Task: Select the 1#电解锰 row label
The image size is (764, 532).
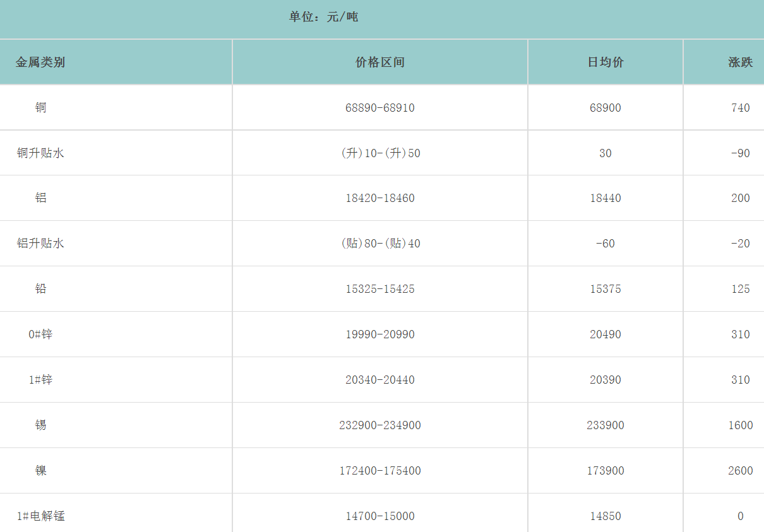Action: click(x=40, y=516)
